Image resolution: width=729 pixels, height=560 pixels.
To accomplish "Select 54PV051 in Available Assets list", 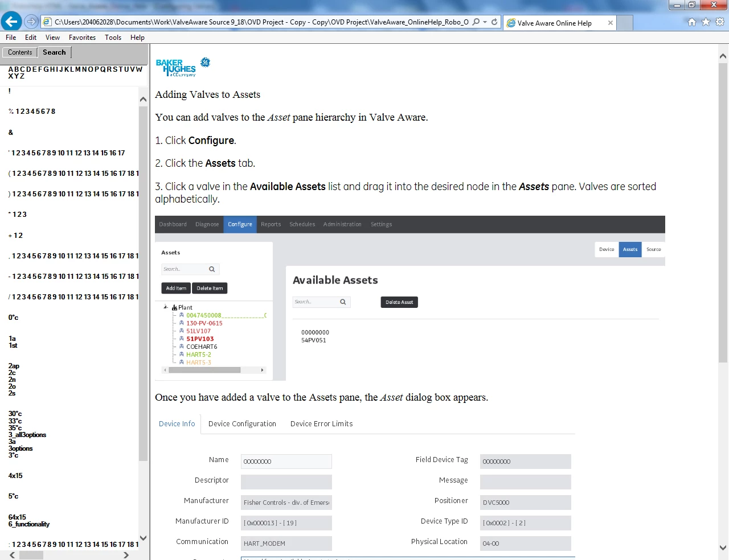I will pos(313,340).
